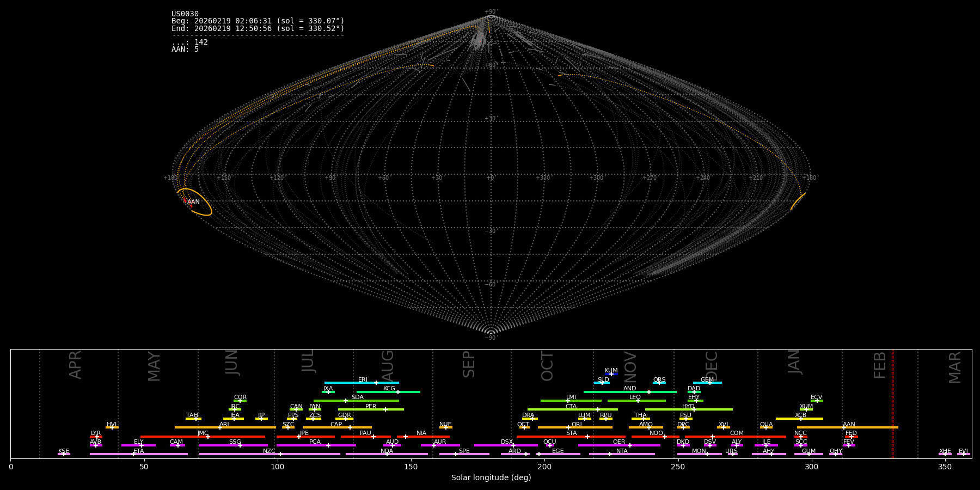Click the NTA shower label
Viewport: 980px width, 490px height.
[x=622, y=451]
